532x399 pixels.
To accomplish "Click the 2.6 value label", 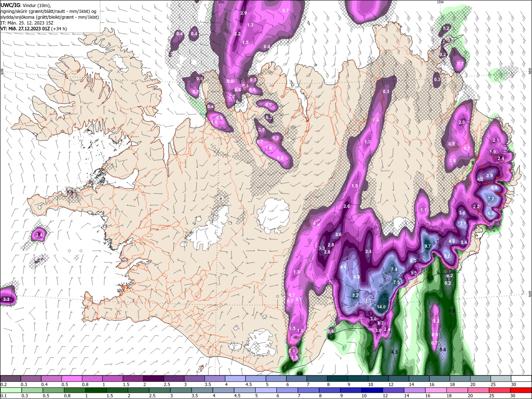I will (347, 207).
